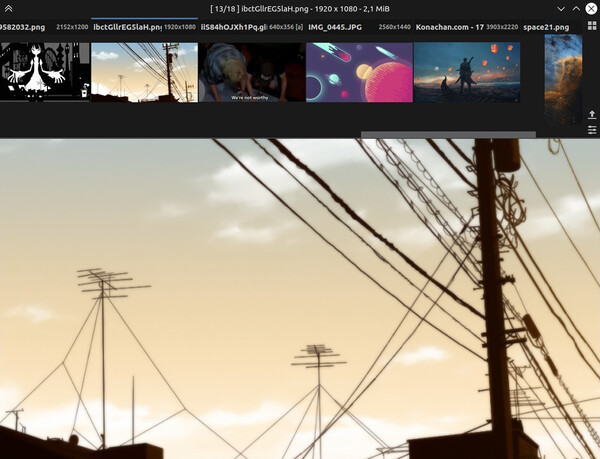Click the up-chevron icon at title bar left

pos(9,9)
